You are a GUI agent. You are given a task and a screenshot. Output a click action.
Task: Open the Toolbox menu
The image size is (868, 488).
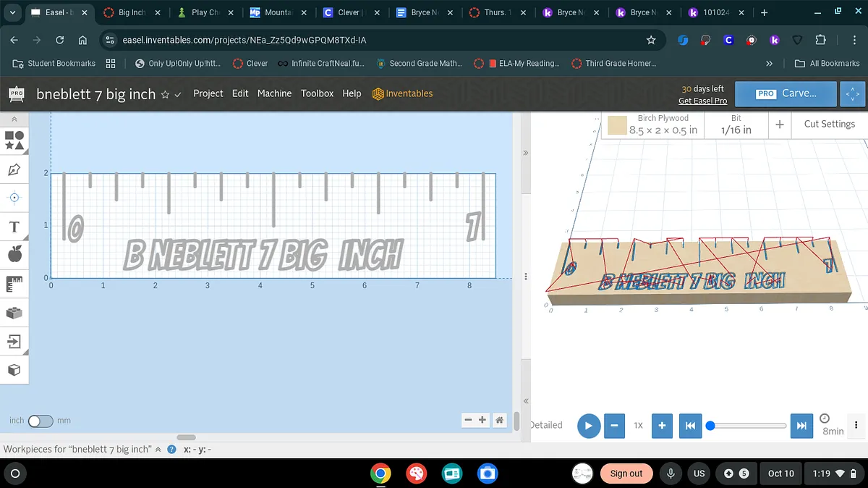(317, 93)
